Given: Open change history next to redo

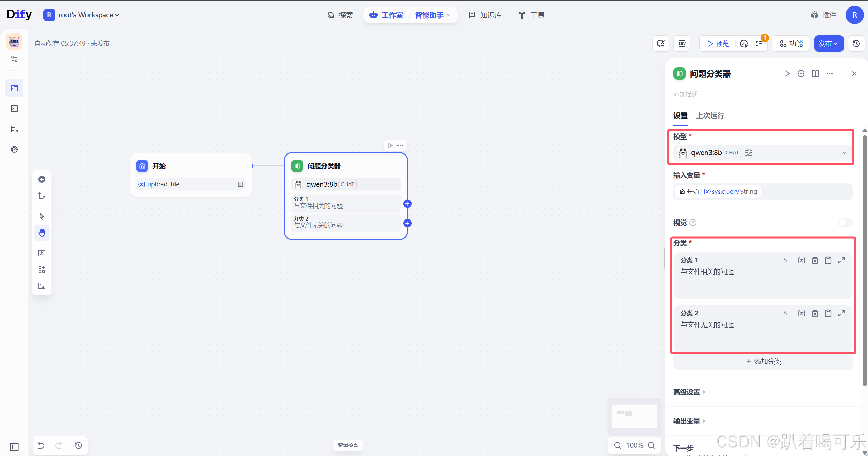Looking at the screenshot, I should (x=79, y=445).
